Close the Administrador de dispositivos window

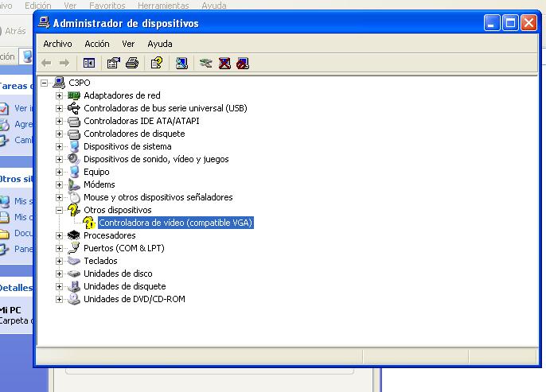[x=528, y=23]
